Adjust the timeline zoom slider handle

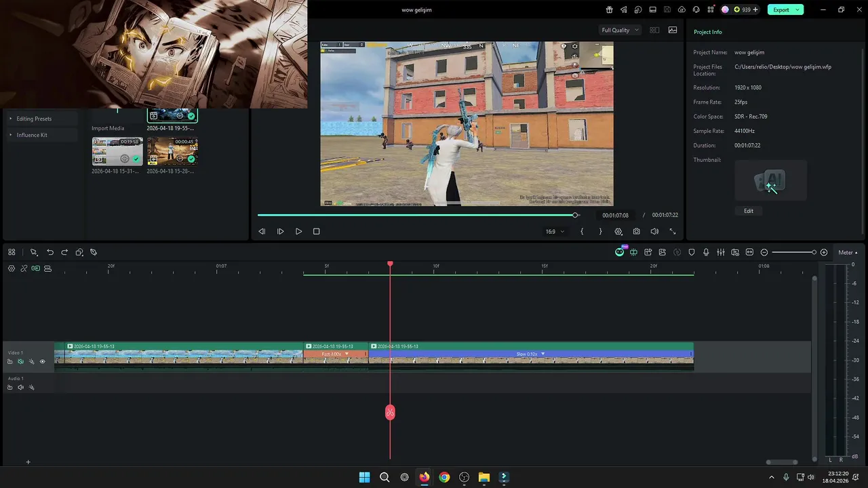[814, 252]
